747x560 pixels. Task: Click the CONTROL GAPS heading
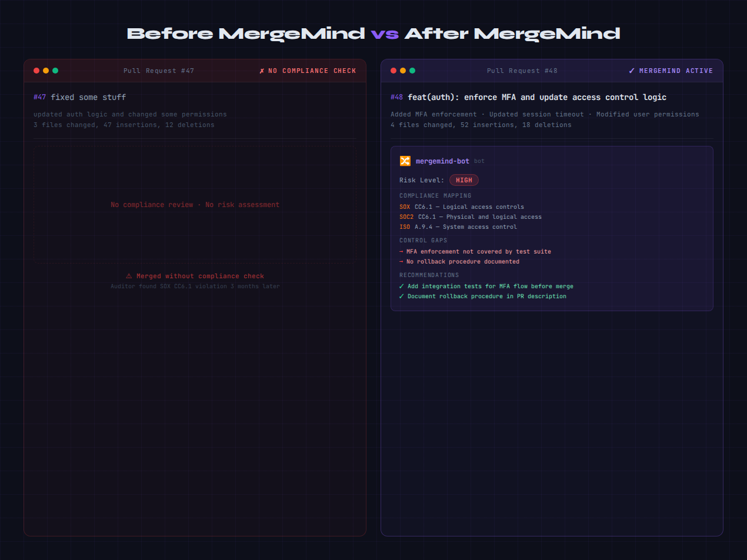coord(423,241)
